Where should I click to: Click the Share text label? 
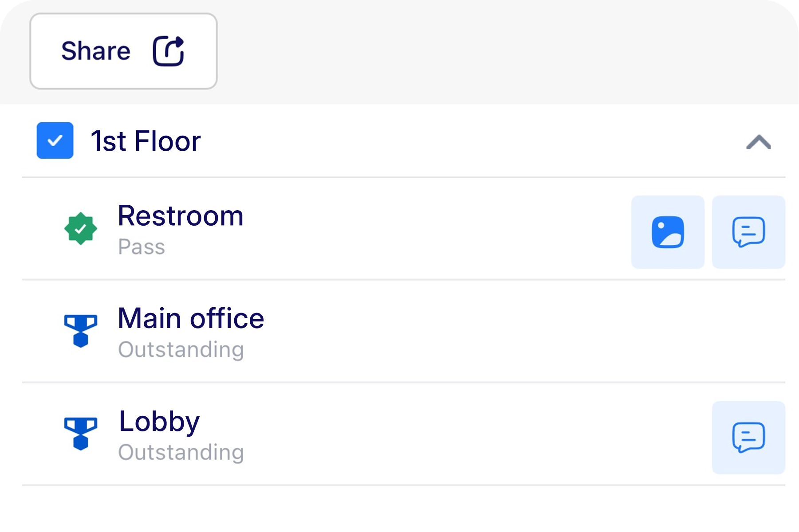[96, 51]
